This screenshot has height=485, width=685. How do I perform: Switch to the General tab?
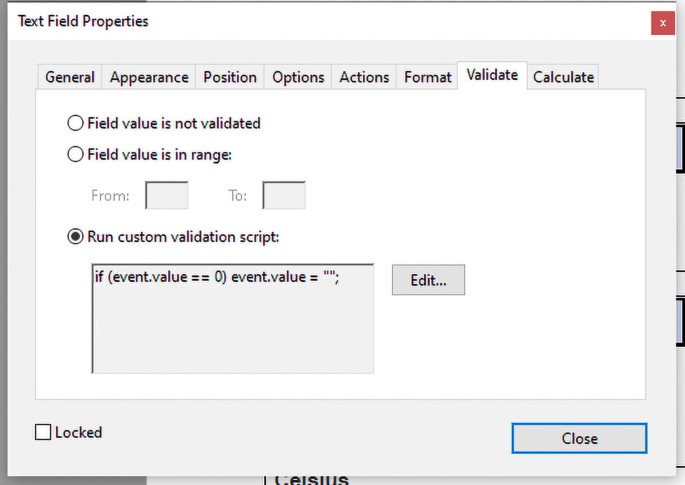coord(70,77)
